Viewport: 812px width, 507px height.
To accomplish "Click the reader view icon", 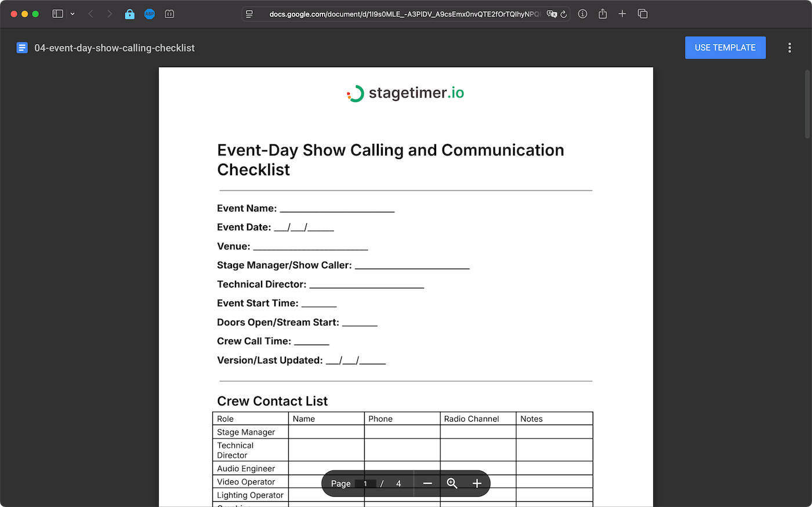I will (x=249, y=13).
